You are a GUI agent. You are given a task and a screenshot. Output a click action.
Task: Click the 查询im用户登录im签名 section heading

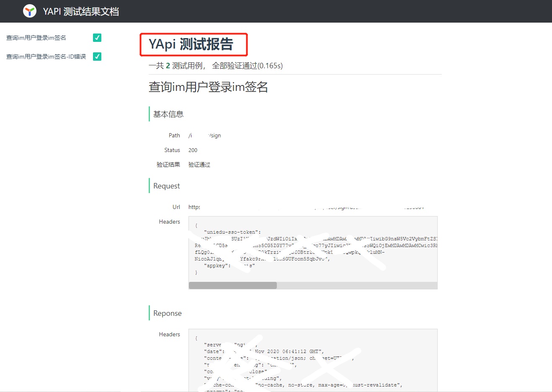(x=208, y=87)
